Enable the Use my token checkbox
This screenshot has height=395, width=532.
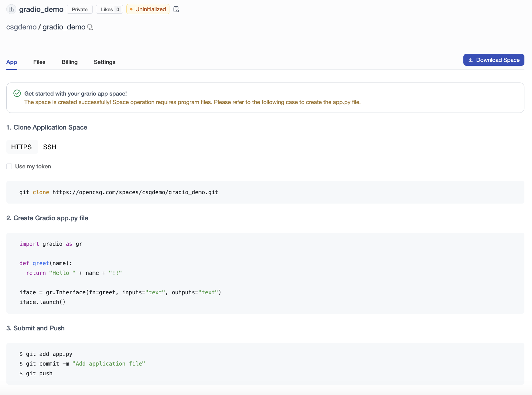[9, 167]
